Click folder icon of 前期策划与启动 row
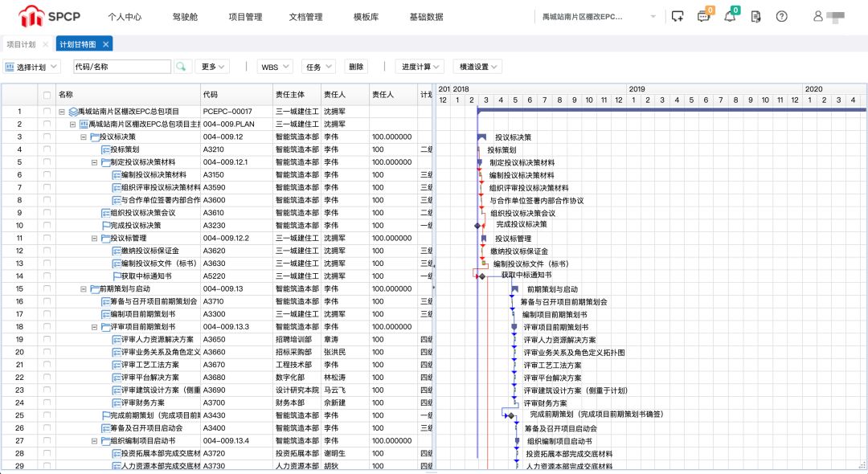 click(95, 289)
